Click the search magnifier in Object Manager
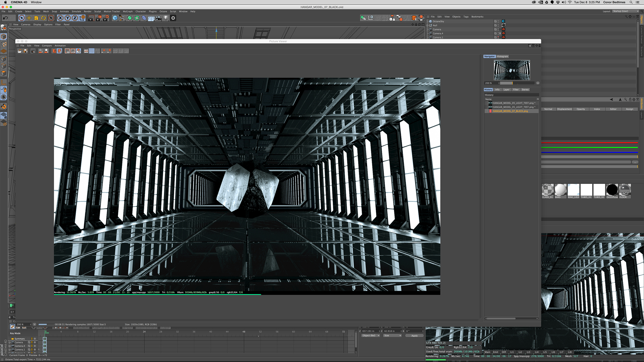Screen dimensions: 644x362 tap(626, 17)
